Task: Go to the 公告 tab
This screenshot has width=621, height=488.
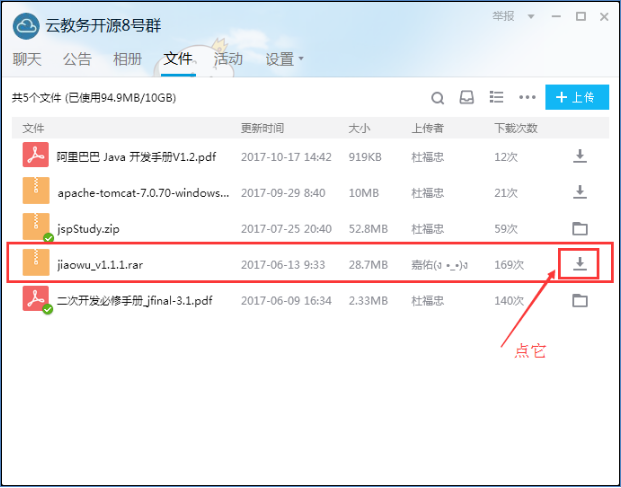Action: pos(77,59)
